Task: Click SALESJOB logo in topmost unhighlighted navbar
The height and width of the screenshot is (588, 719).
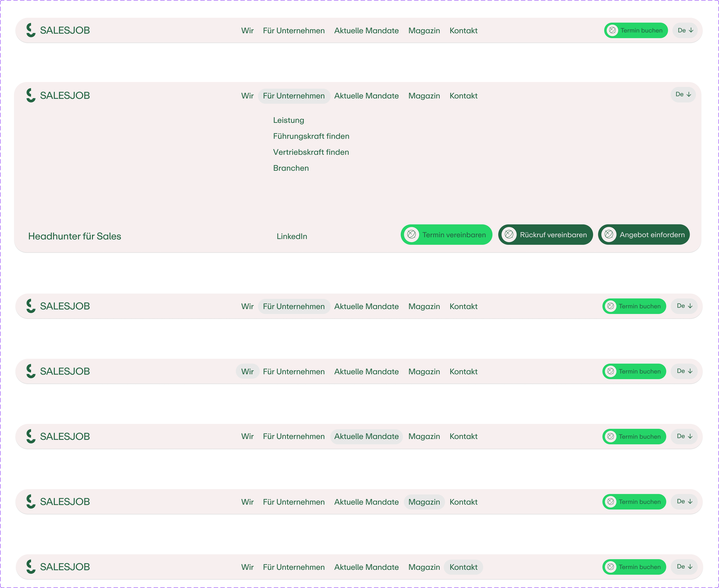Action: point(58,30)
